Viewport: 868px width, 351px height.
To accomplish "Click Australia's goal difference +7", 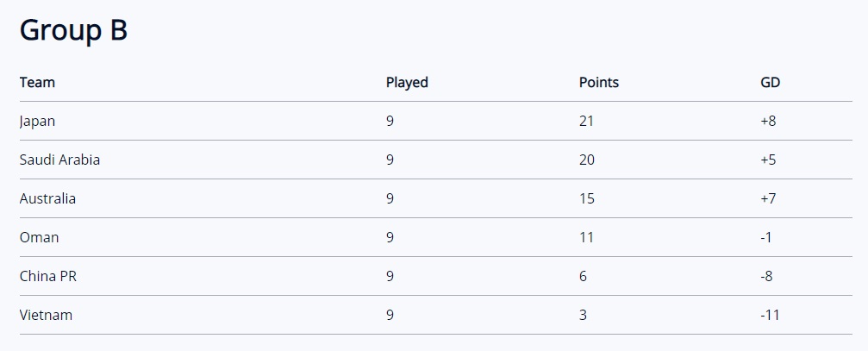I will pyautogui.click(x=768, y=198).
